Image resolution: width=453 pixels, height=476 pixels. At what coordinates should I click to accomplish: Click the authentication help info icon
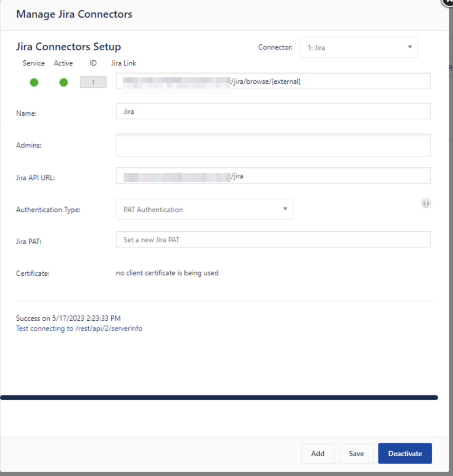426,204
